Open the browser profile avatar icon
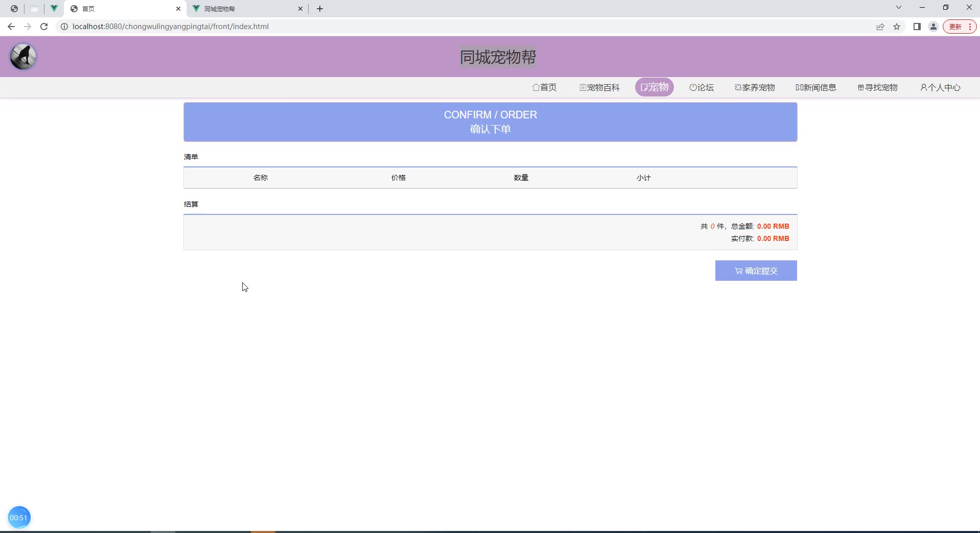 (933, 27)
